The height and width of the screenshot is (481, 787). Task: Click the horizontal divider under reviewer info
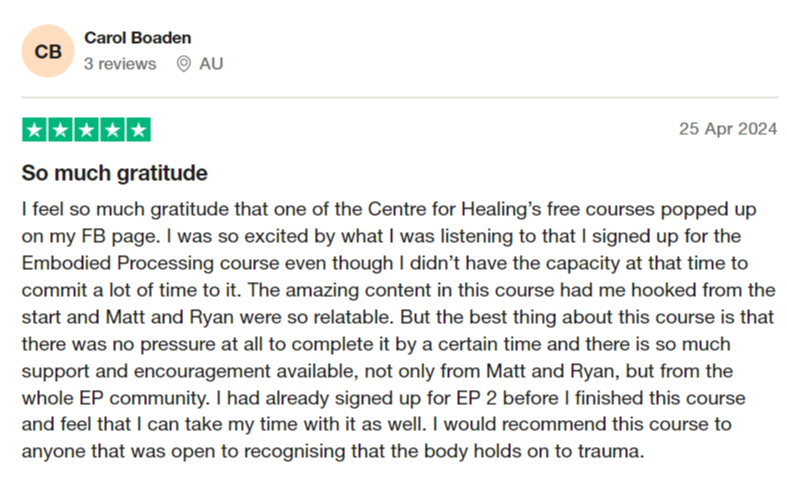pos(400,97)
